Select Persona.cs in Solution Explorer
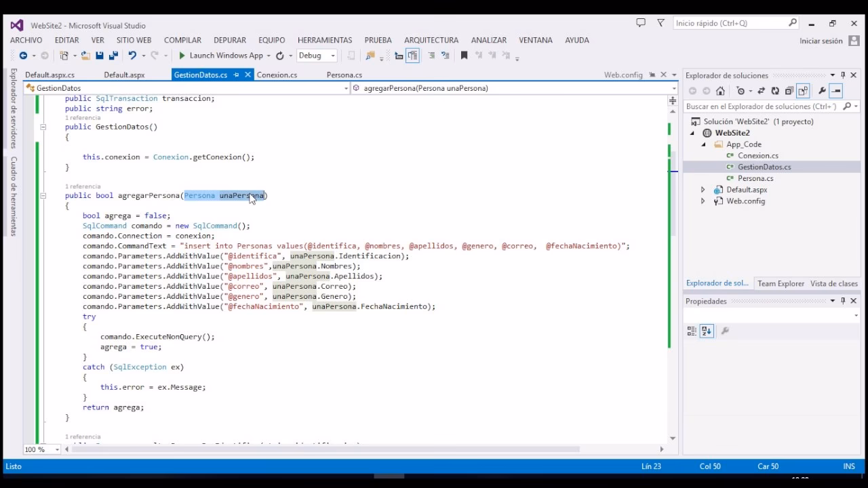This screenshot has width=868, height=488. click(755, 178)
